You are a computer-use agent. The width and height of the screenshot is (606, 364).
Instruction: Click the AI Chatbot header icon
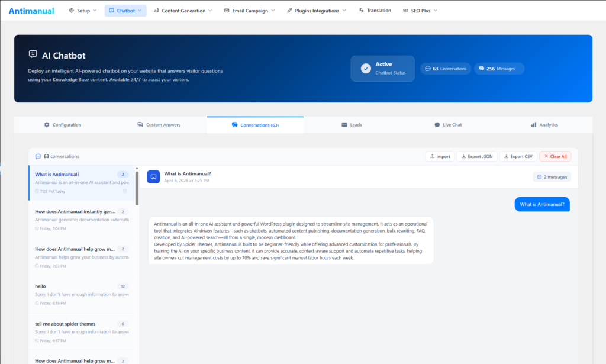pyautogui.click(x=33, y=54)
